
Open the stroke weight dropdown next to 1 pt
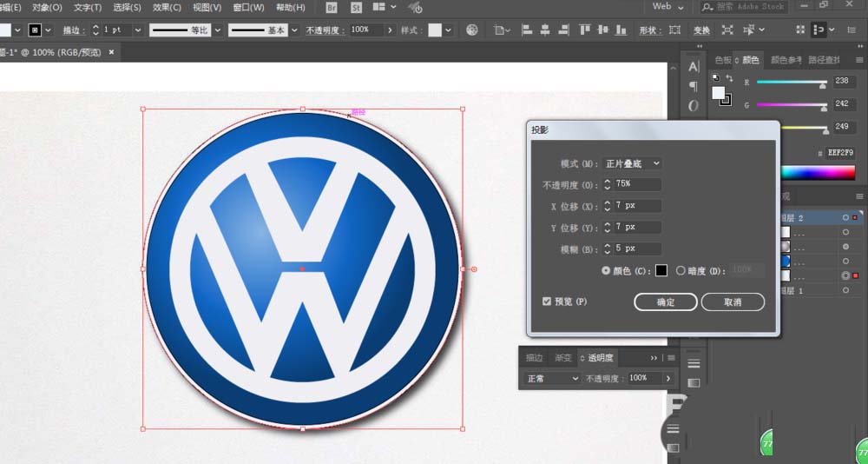[137, 30]
